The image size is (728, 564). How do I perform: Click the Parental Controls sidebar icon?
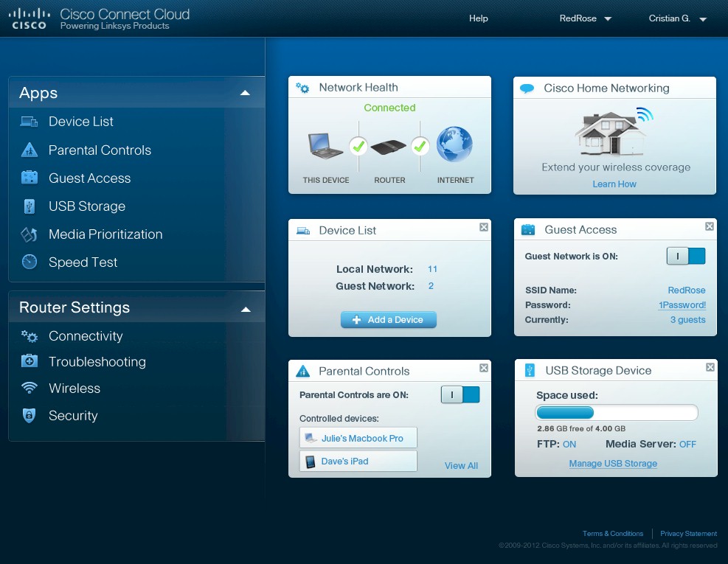pos(30,150)
